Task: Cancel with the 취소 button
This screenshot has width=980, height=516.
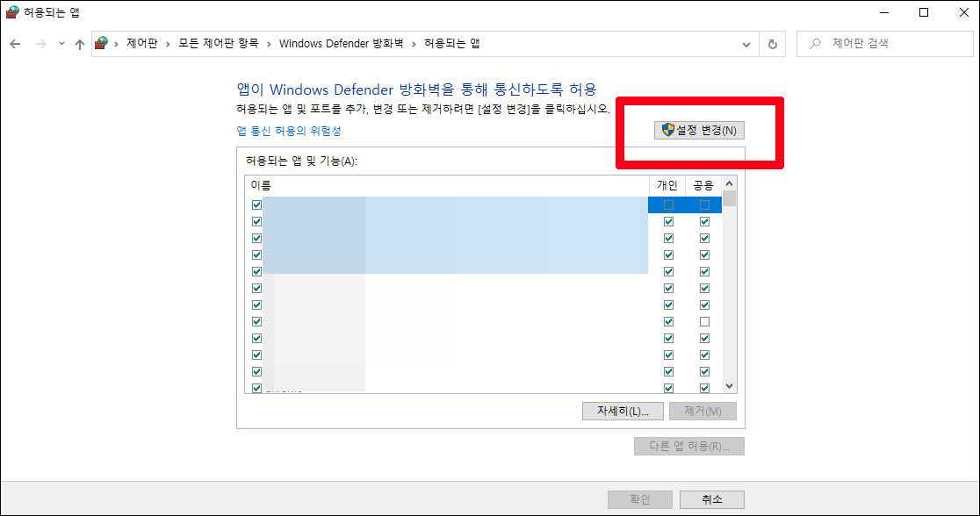Action: click(x=712, y=499)
